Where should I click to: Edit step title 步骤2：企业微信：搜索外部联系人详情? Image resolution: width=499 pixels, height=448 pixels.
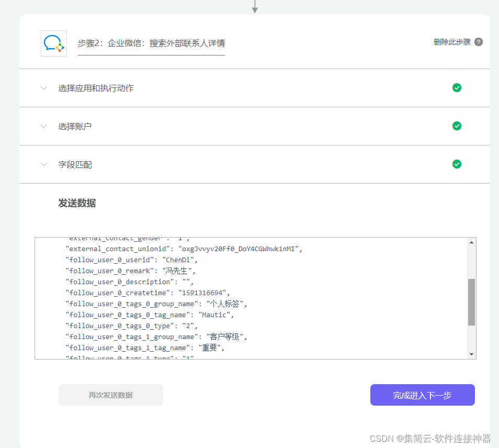pyautogui.click(x=151, y=43)
